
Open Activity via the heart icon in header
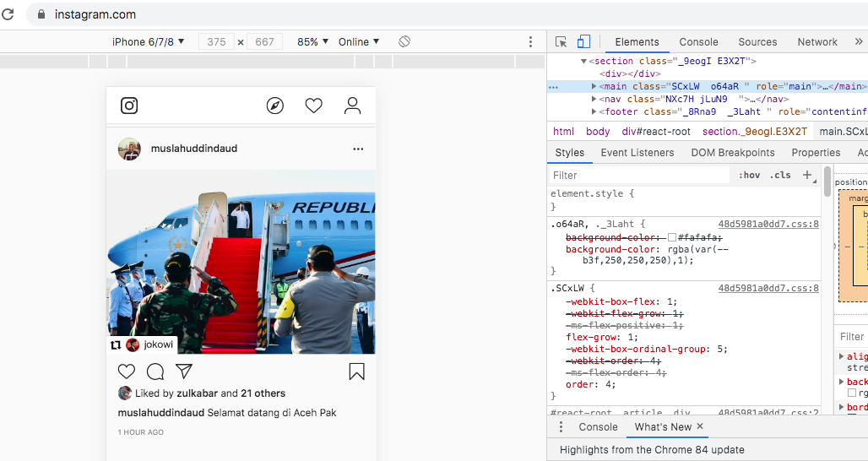click(x=314, y=106)
